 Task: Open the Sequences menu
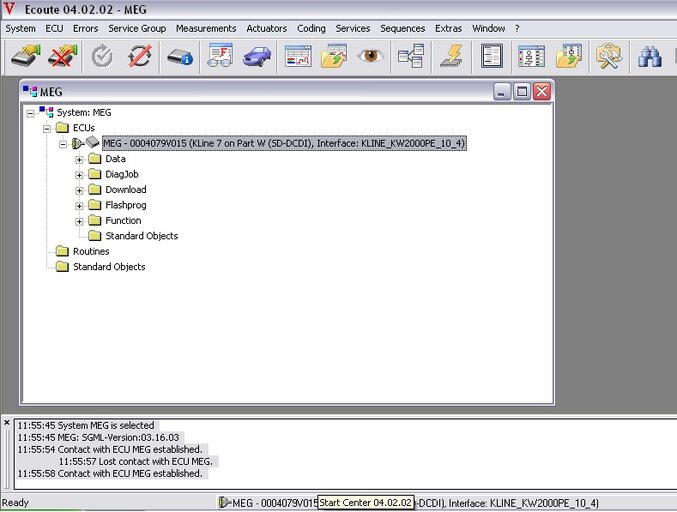tap(402, 28)
